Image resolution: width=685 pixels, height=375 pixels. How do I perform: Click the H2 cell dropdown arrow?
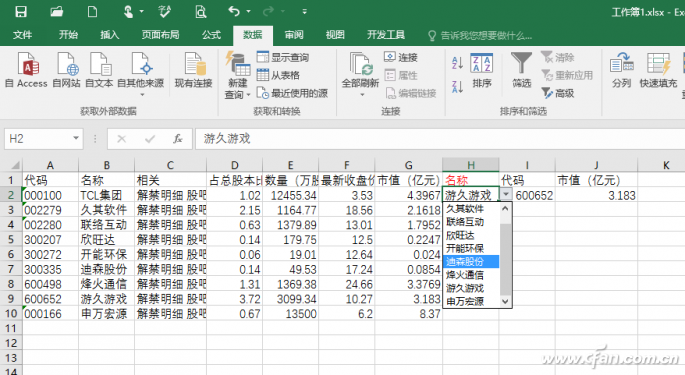(505, 194)
